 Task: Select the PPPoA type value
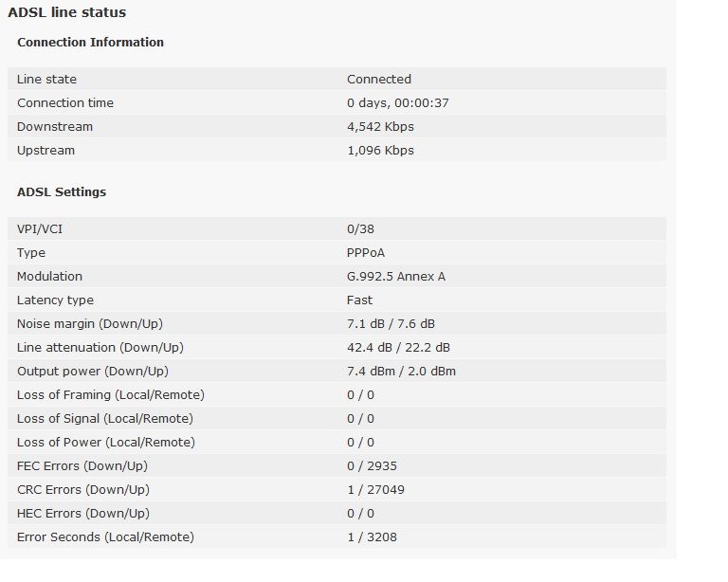[x=365, y=253]
